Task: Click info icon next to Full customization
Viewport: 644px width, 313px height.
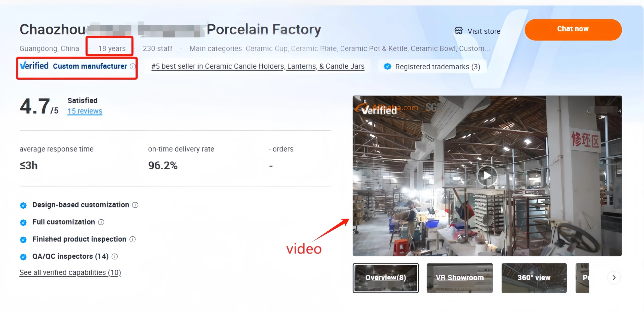Action: [101, 222]
